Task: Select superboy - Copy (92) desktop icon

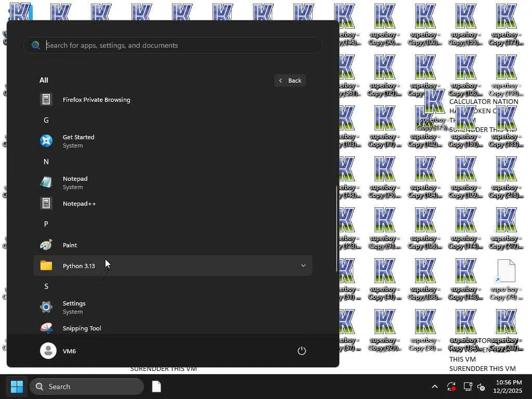Action: point(385,330)
